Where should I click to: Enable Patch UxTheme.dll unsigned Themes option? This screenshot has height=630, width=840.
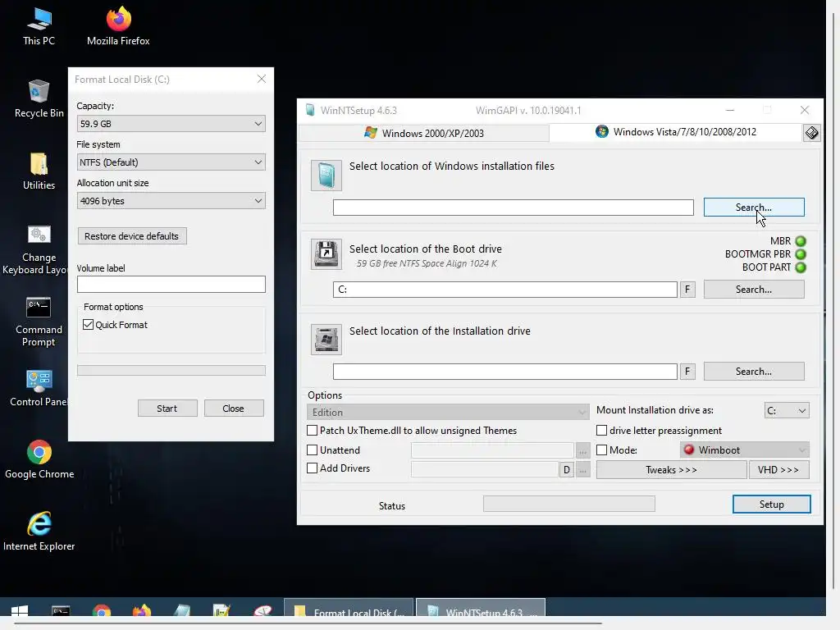312,430
